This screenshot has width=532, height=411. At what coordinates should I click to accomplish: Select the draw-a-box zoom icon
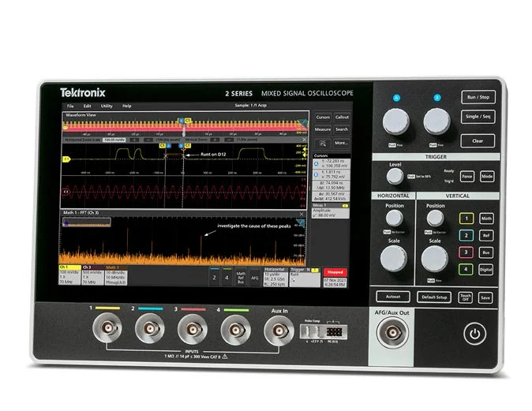point(323,143)
